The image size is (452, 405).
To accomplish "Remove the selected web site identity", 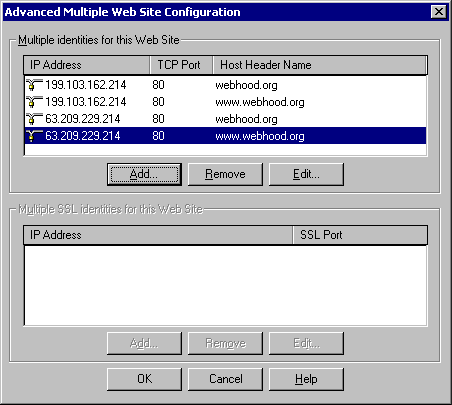I will point(225,174).
